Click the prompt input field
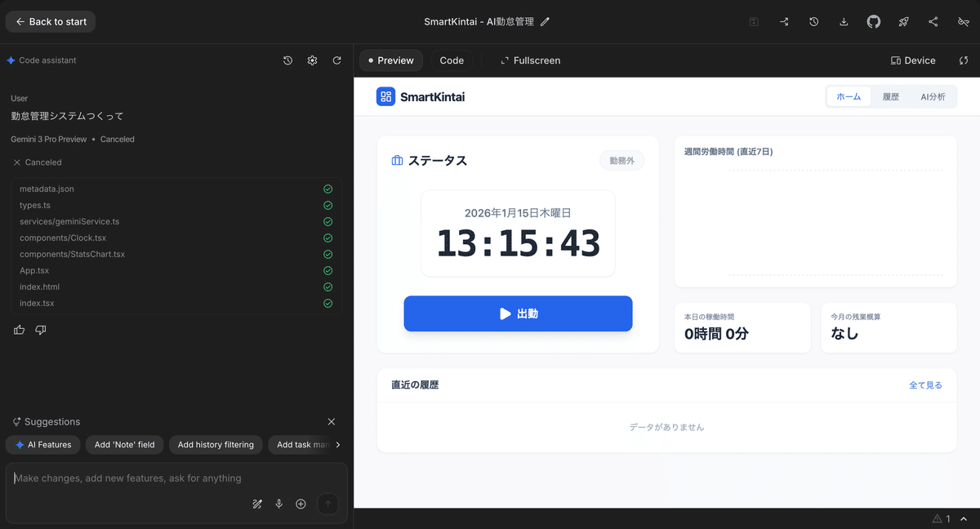The image size is (980, 529). tap(163, 478)
